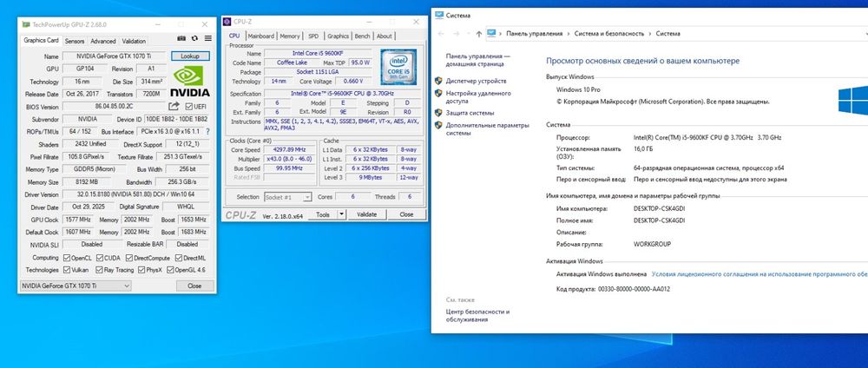Click the GPU Name field NVIDIA GeForce GTX 1070 Ti

click(114, 56)
